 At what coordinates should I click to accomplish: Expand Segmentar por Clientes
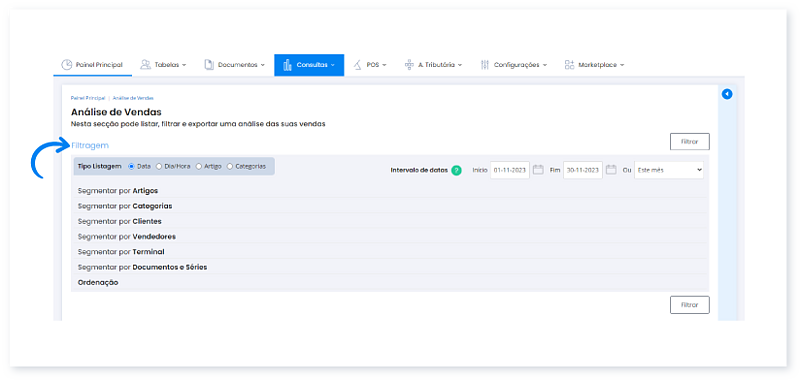pyautogui.click(x=390, y=221)
